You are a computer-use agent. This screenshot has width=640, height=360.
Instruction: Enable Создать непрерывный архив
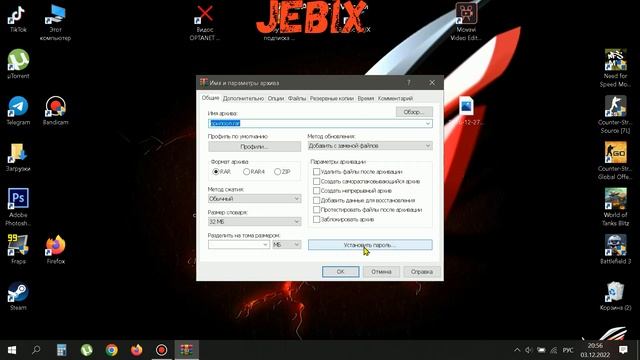point(352,191)
